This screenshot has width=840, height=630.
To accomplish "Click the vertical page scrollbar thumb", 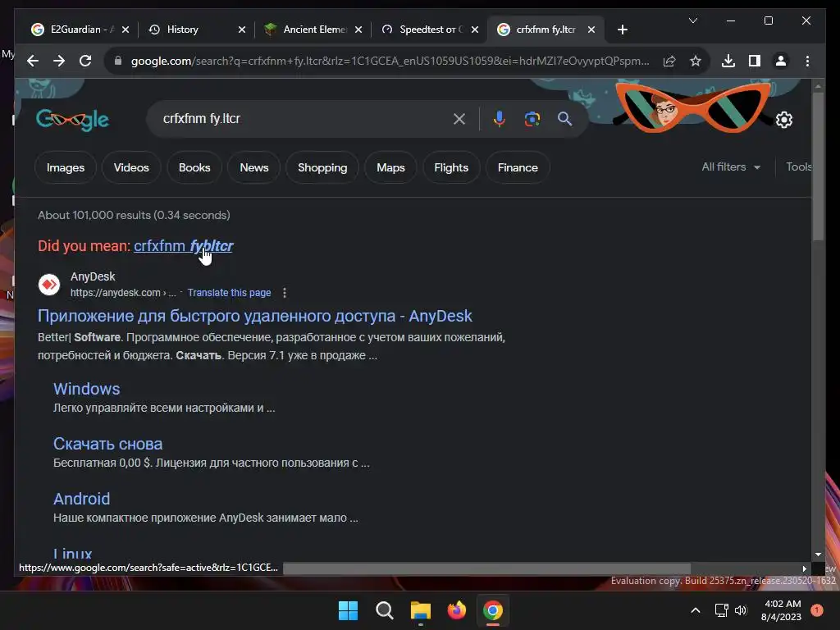I will coord(818,166).
